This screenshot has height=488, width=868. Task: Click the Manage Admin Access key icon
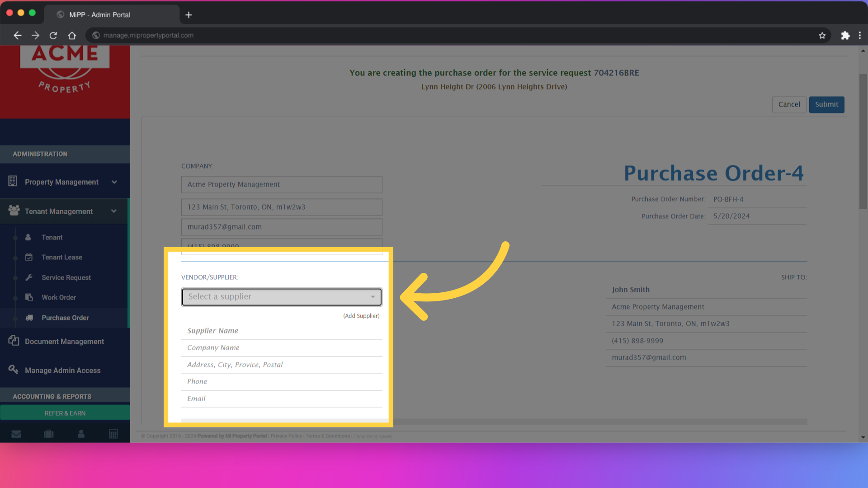(13, 370)
